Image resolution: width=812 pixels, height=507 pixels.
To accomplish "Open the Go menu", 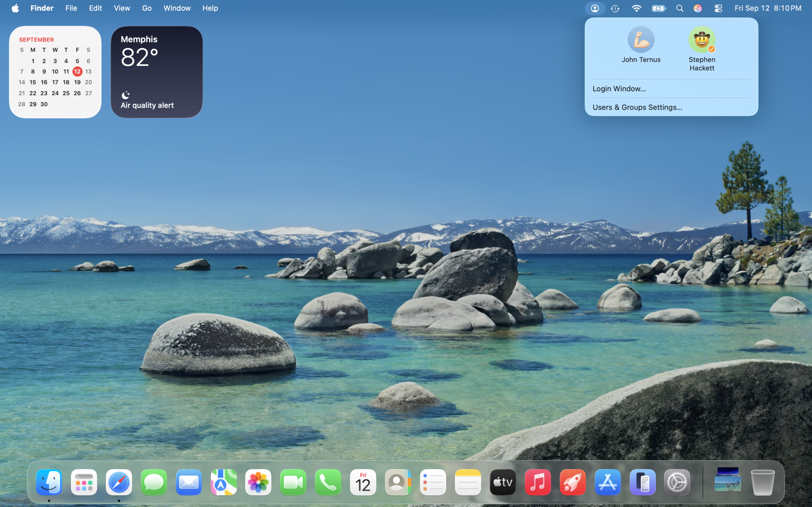I will pyautogui.click(x=147, y=8).
